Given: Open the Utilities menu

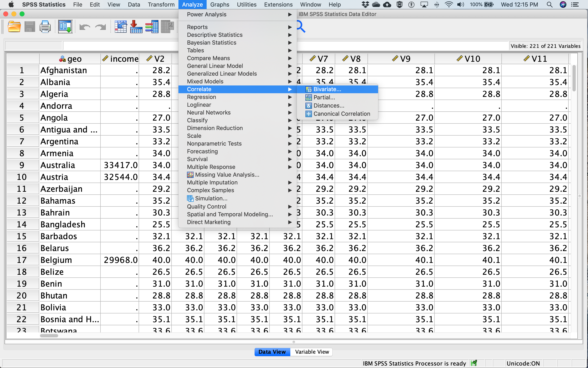Looking at the screenshot, I should (x=247, y=4).
